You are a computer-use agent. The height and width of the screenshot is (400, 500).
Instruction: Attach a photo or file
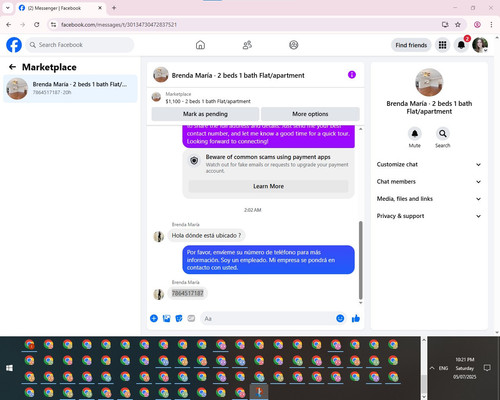coord(166,318)
